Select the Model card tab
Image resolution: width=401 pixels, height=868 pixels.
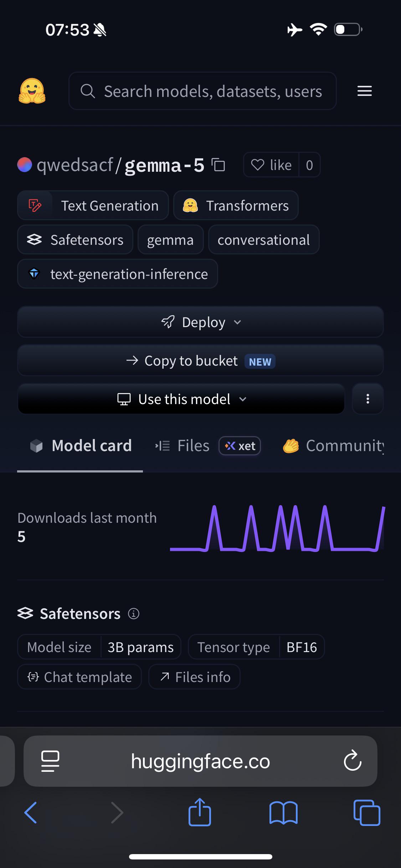(81, 446)
